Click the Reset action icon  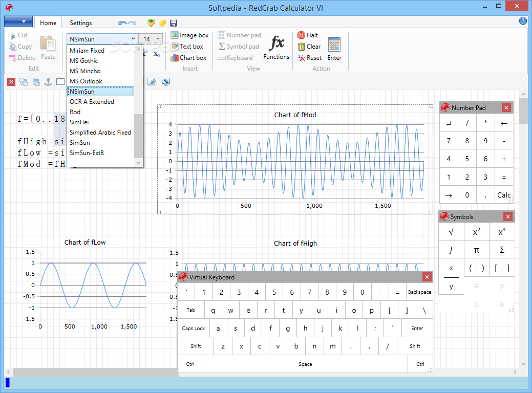(302, 58)
